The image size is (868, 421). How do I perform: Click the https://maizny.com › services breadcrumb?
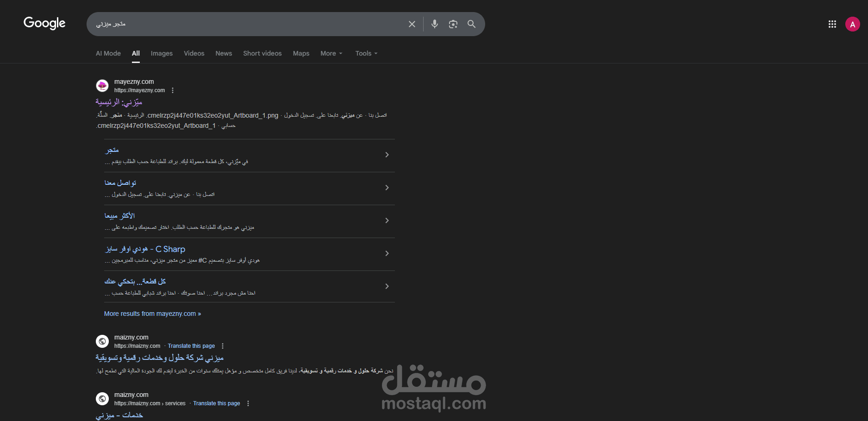point(150,403)
